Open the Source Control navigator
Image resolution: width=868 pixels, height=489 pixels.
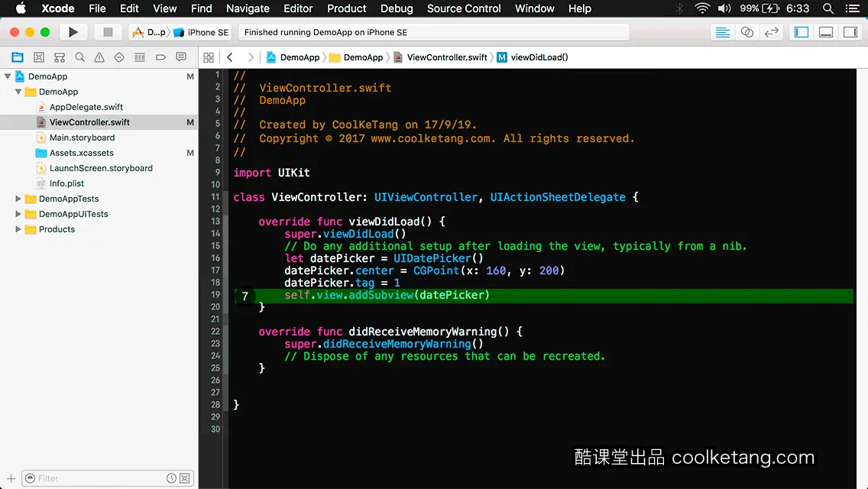click(39, 57)
